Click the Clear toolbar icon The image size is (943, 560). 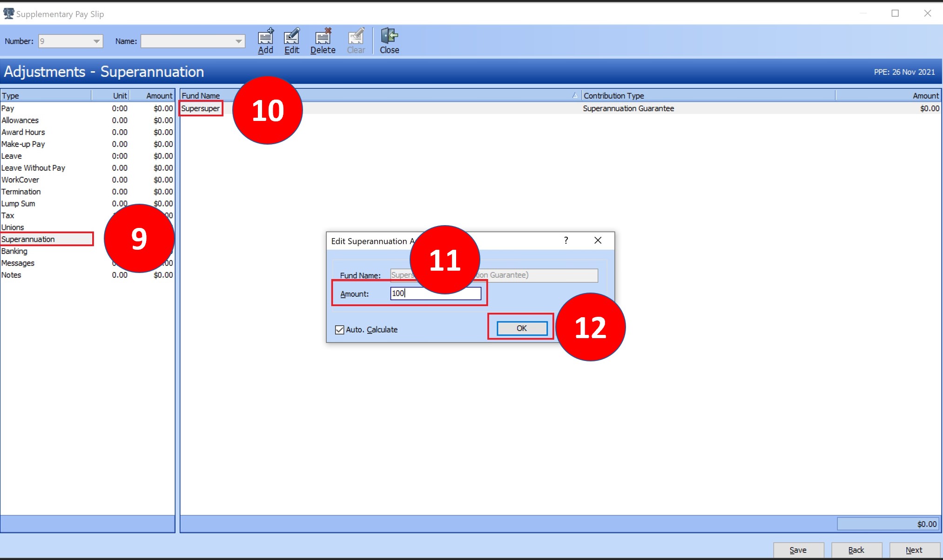point(356,41)
